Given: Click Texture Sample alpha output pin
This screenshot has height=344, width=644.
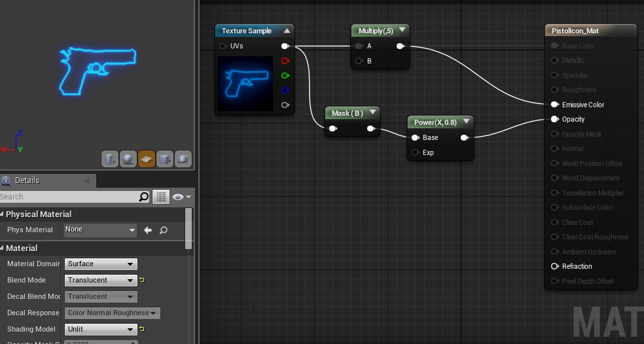Looking at the screenshot, I should coord(285,105).
